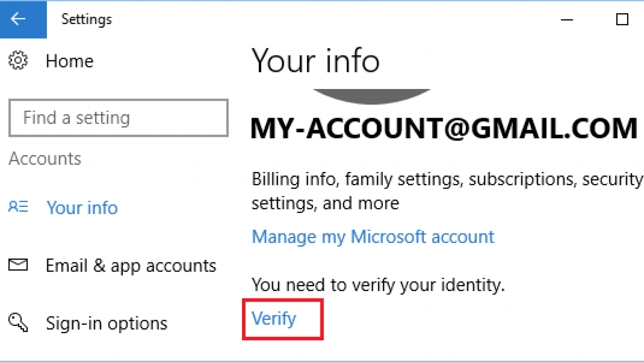Select Your info in the sidebar
The height and width of the screenshot is (362, 644).
(82, 208)
